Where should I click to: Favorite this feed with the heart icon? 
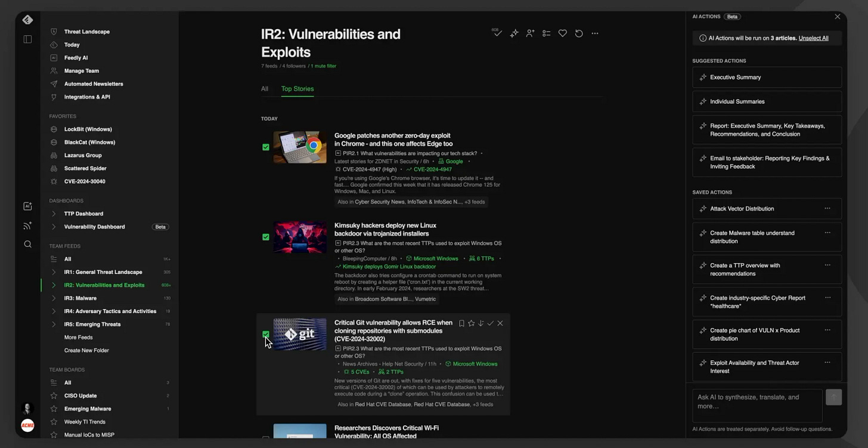(x=562, y=33)
